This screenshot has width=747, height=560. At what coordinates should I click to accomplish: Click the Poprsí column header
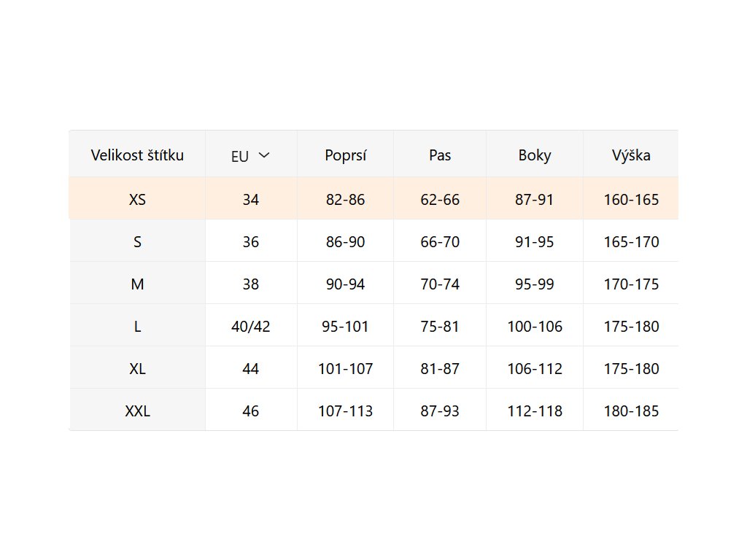pyautogui.click(x=345, y=155)
